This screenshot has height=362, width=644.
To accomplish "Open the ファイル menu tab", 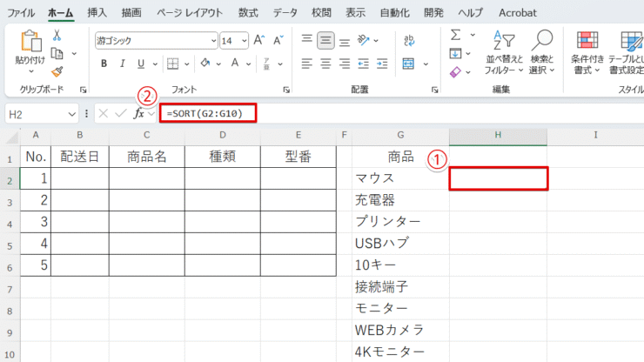I will pos(21,13).
